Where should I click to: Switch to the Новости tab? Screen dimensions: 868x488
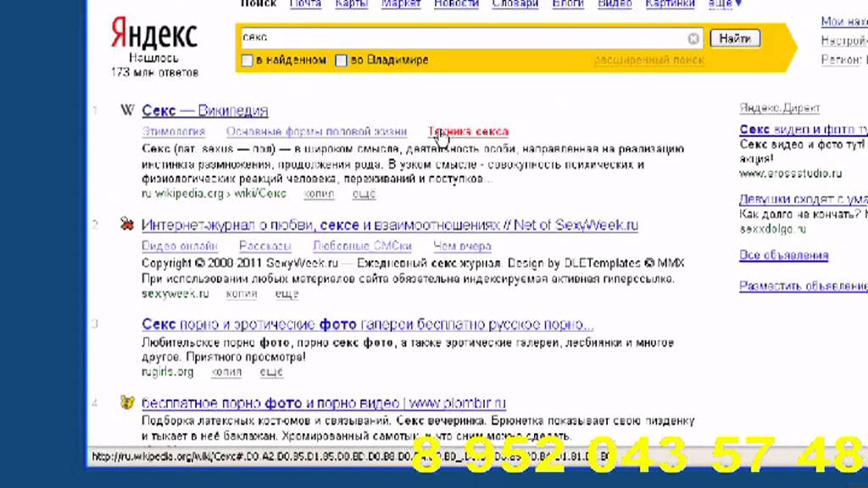456,3
